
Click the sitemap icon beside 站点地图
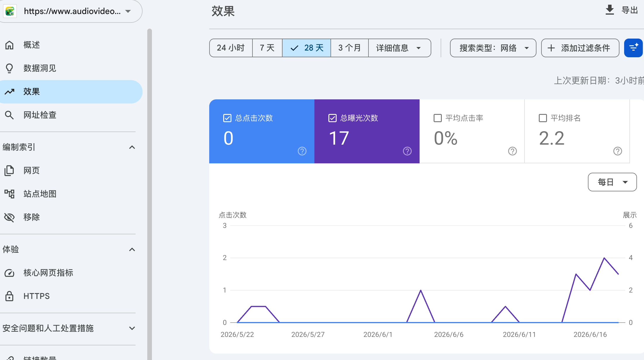(9, 194)
